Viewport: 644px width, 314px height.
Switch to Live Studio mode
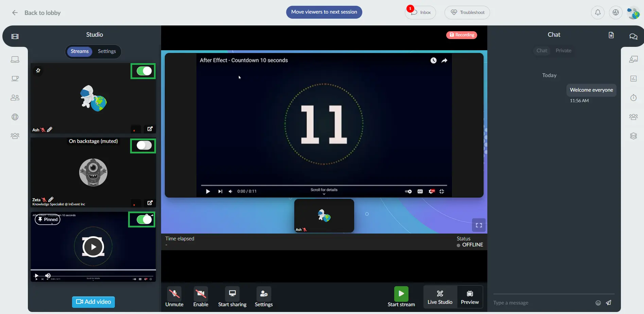point(440,297)
